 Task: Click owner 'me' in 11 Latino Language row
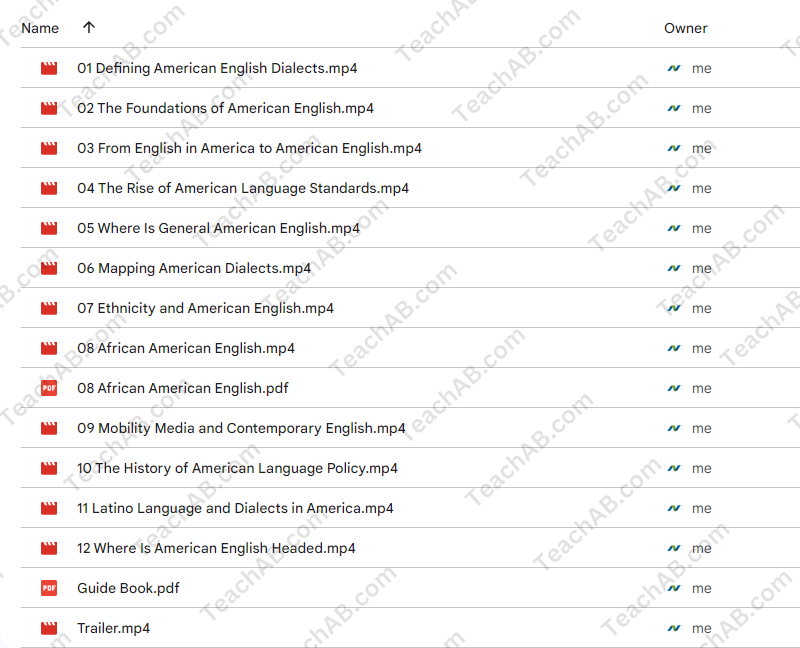pos(702,508)
